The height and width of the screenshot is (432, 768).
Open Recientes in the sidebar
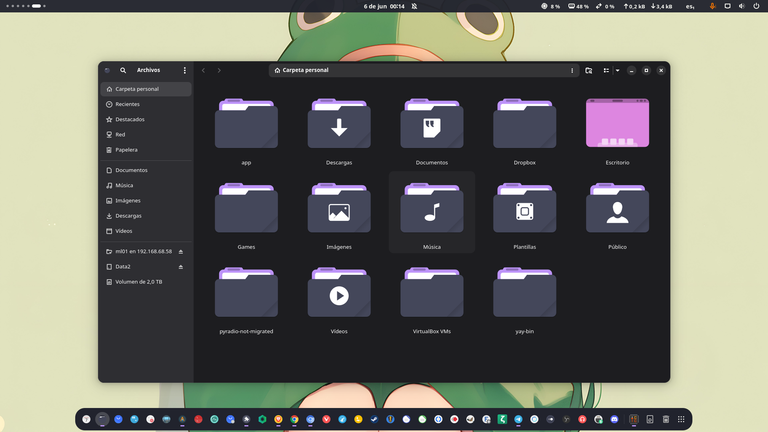[146, 104]
